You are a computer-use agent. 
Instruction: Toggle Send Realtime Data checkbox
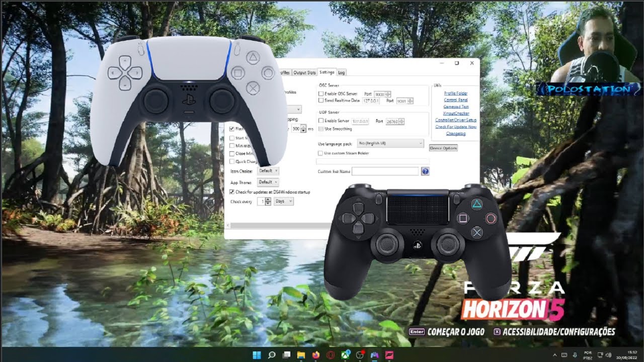click(321, 101)
